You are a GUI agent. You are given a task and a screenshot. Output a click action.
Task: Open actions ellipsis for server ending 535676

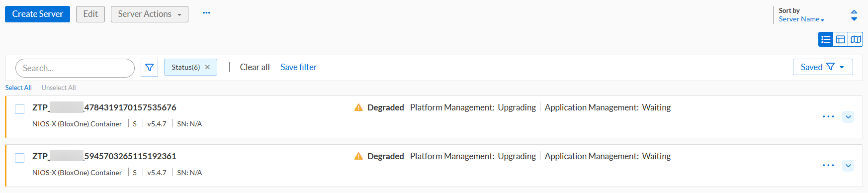click(828, 116)
